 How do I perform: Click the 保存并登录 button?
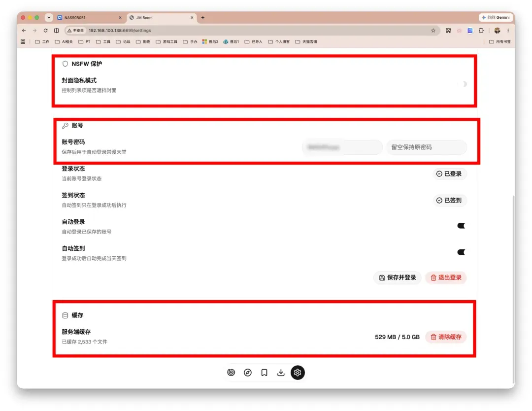click(x=398, y=277)
